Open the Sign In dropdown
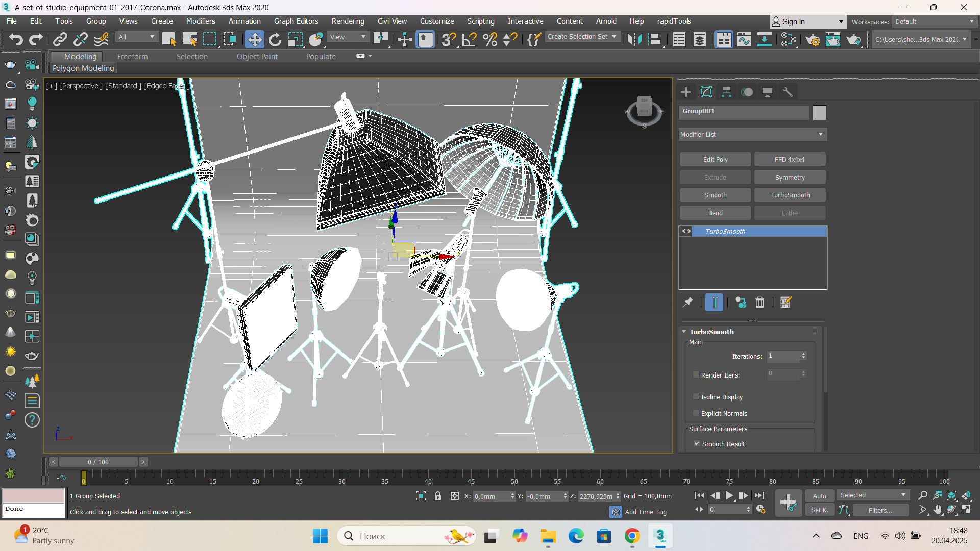 tap(808, 21)
